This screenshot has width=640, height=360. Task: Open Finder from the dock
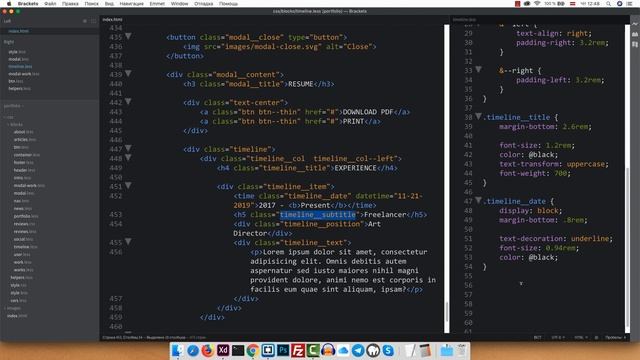pos(178,350)
